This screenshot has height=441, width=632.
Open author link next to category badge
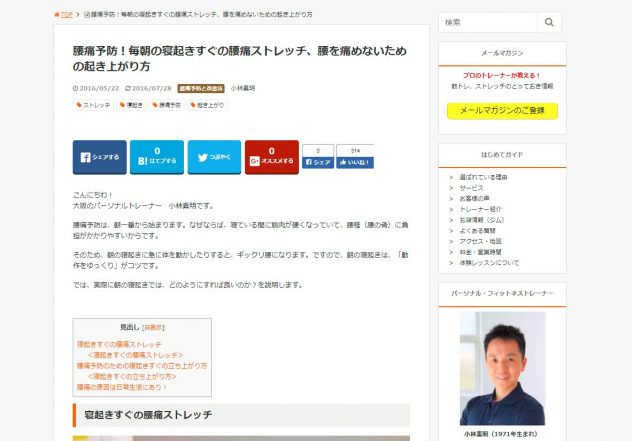(243, 88)
